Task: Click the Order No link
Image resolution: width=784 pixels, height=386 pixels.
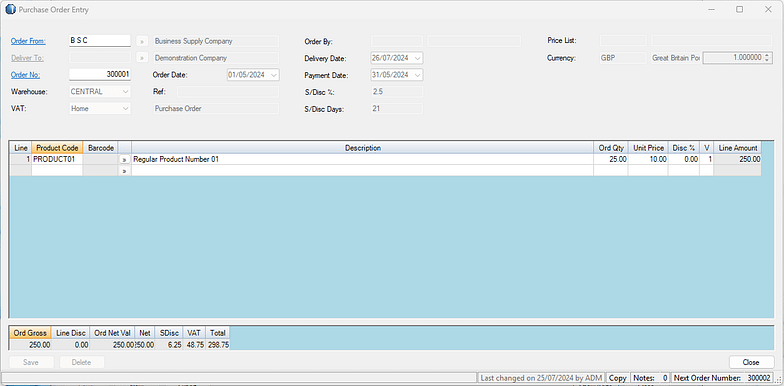Action: (26, 75)
